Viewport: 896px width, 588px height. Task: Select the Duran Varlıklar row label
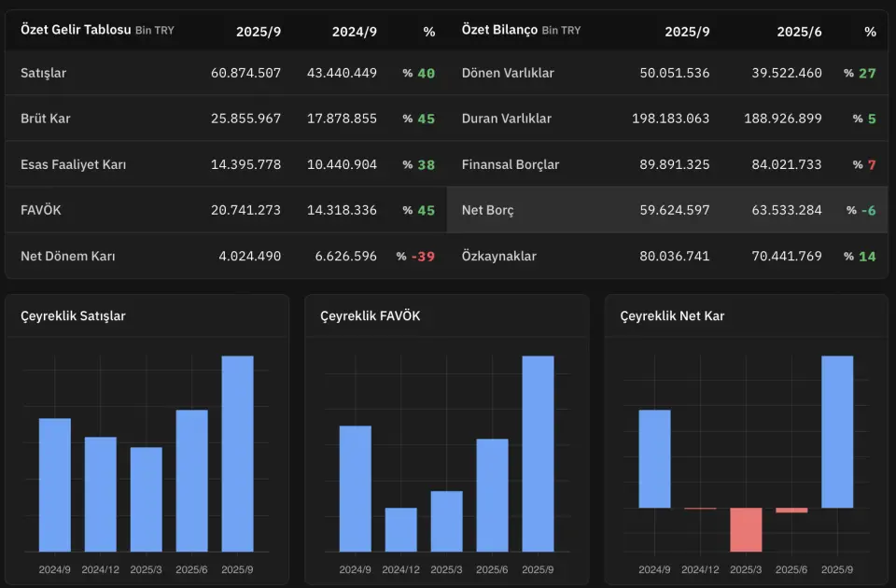click(506, 119)
